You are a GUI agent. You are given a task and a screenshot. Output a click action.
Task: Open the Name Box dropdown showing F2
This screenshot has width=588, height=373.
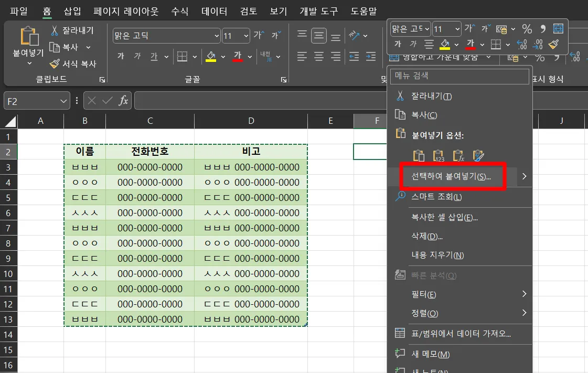pyautogui.click(x=63, y=101)
